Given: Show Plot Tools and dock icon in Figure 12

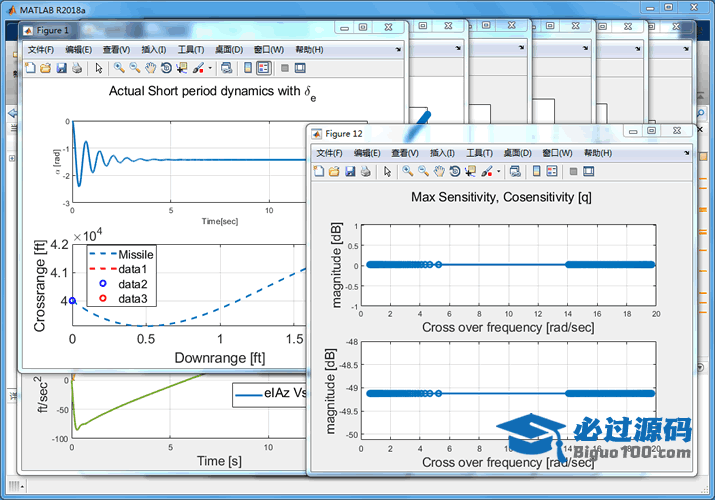Looking at the screenshot, I should click(x=589, y=171).
